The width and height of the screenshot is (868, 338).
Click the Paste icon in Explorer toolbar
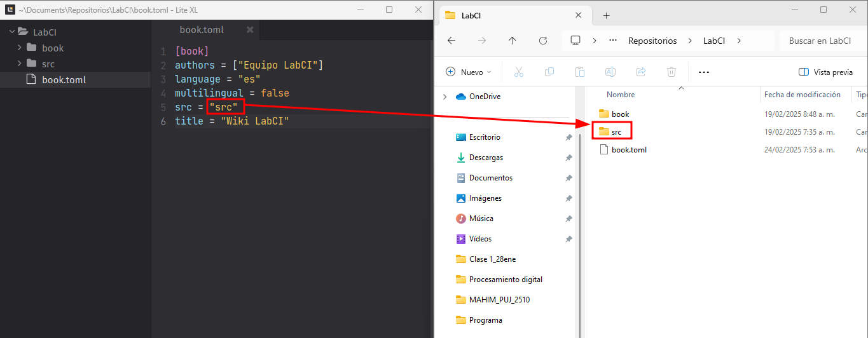(x=580, y=72)
